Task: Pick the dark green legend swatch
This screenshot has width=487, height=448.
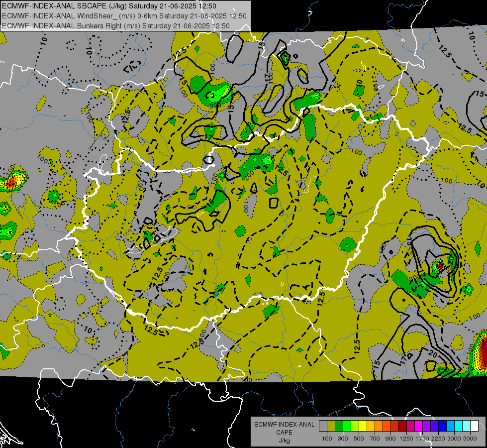Action: pyautogui.click(x=339, y=426)
